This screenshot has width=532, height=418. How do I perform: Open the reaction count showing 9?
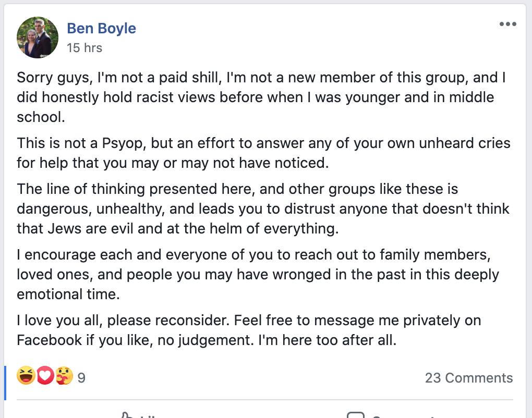pyautogui.click(x=81, y=377)
